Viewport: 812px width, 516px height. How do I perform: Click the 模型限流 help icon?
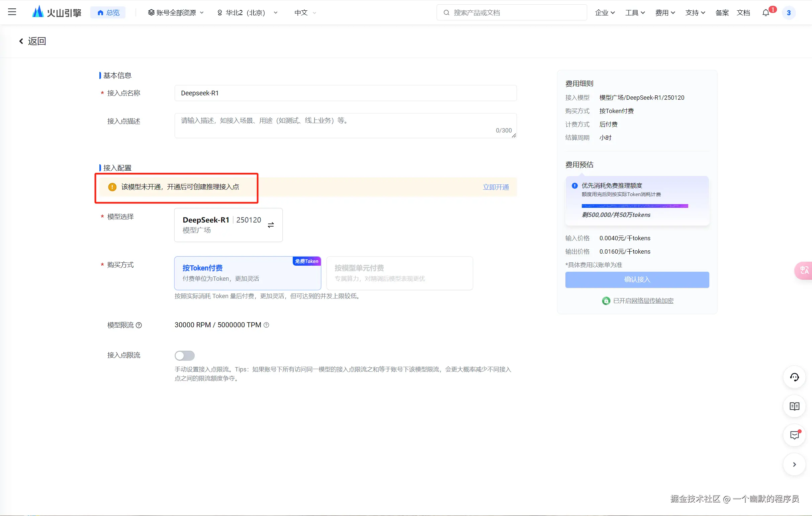coord(139,326)
